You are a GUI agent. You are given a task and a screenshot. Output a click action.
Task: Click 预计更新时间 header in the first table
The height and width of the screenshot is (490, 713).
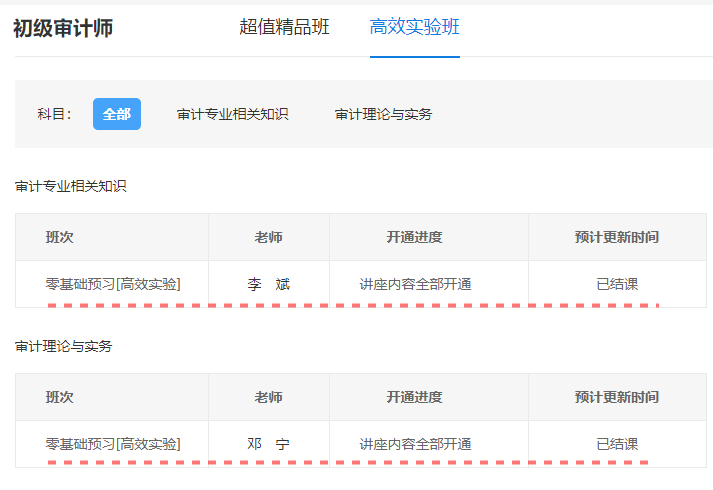617,237
